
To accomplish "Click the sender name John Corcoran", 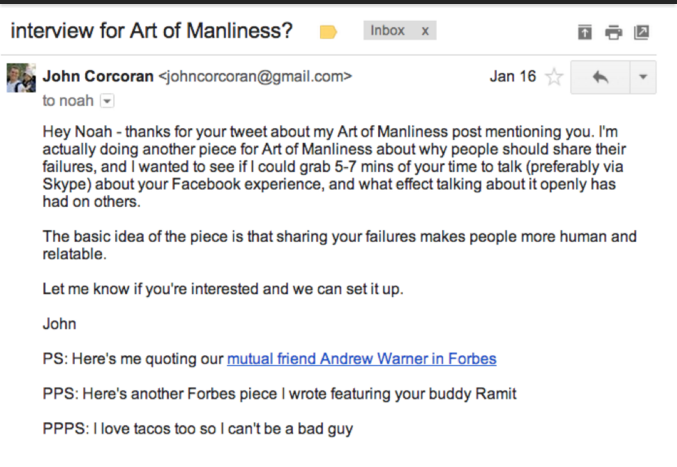I will pyautogui.click(x=98, y=76).
